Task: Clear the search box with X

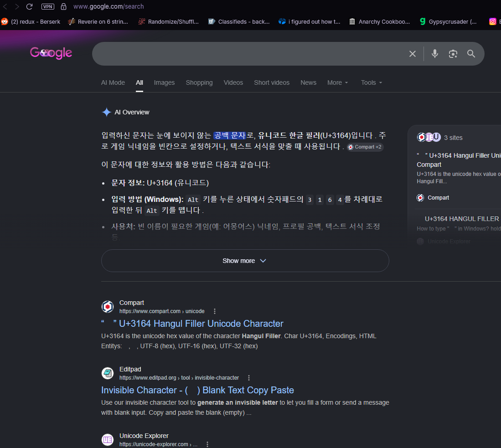Action: (413, 54)
